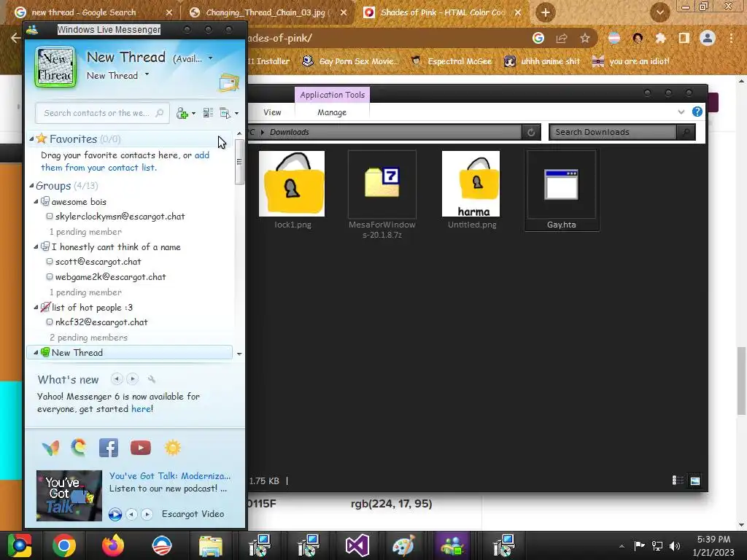Click the Search contacts input field
Viewport: 747px width, 560px height.
(102, 113)
